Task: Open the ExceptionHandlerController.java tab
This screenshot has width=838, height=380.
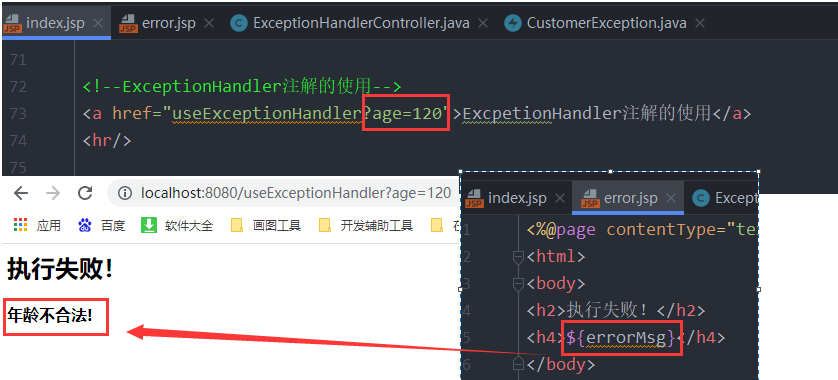Action: pyautogui.click(x=361, y=24)
